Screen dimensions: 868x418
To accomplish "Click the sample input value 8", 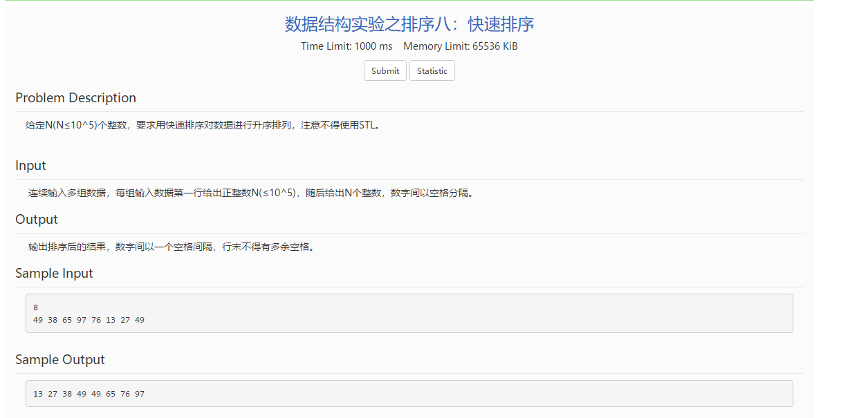I will (x=36, y=307).
